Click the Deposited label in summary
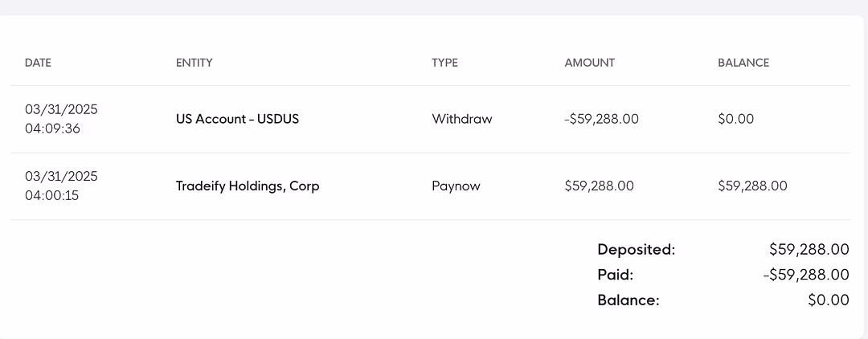This screenshot has height=339, width=868. pyautogui.click(x=637, y=249)
